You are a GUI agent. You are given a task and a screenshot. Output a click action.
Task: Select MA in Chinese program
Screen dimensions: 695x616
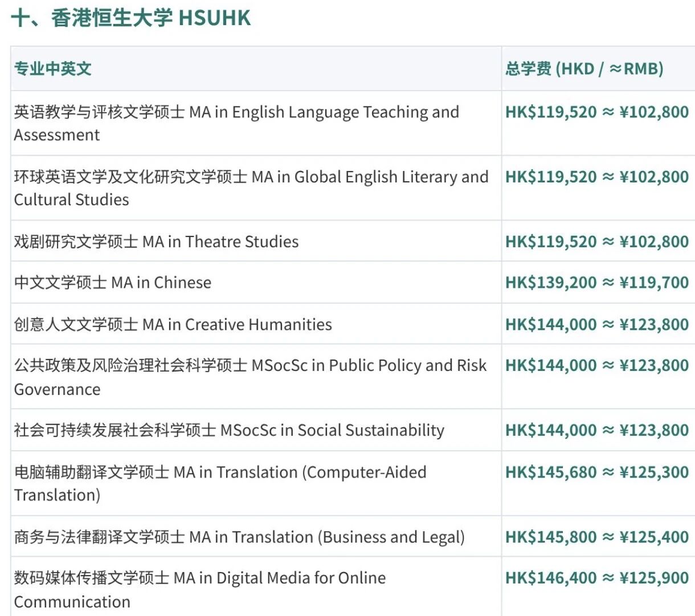coord(112,283)
